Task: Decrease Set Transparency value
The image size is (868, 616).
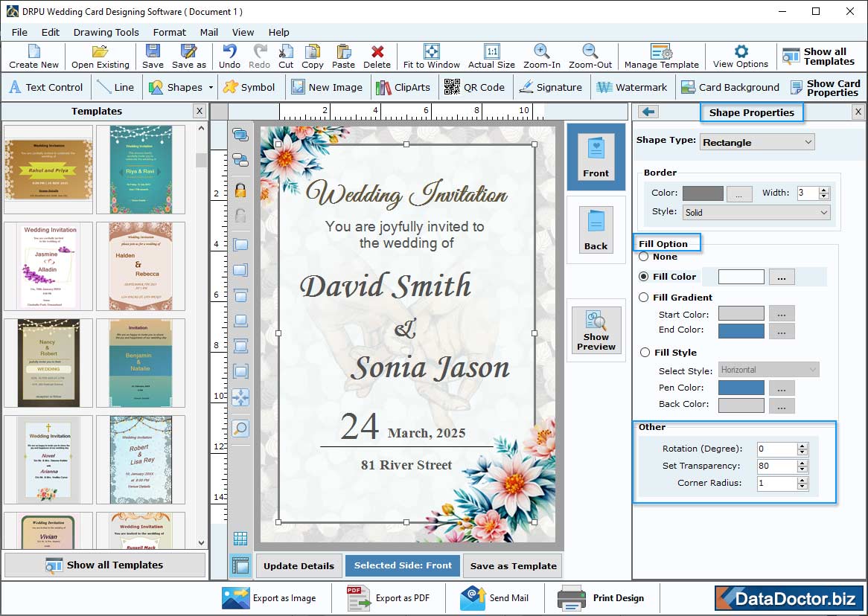Action: 802,469
